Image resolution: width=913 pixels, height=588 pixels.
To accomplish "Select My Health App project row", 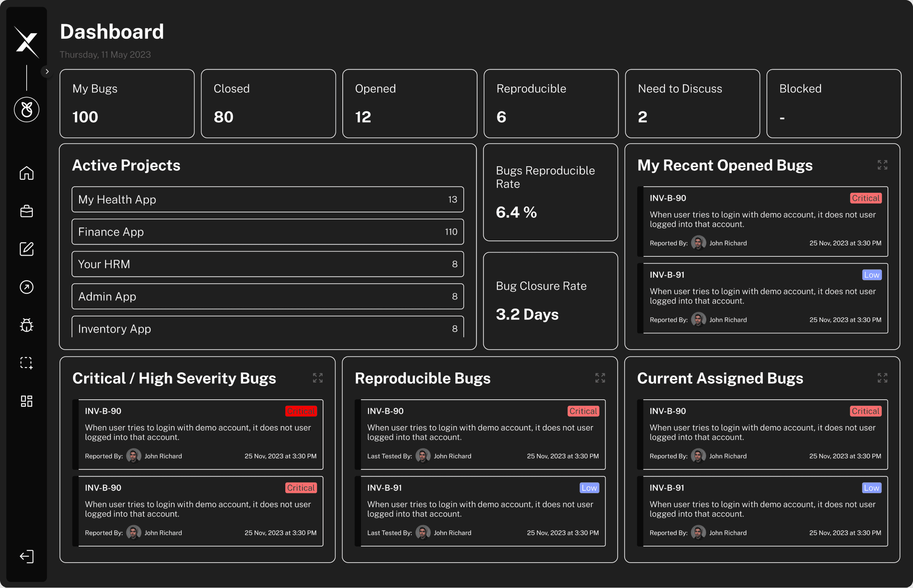I will pos(268,199).
